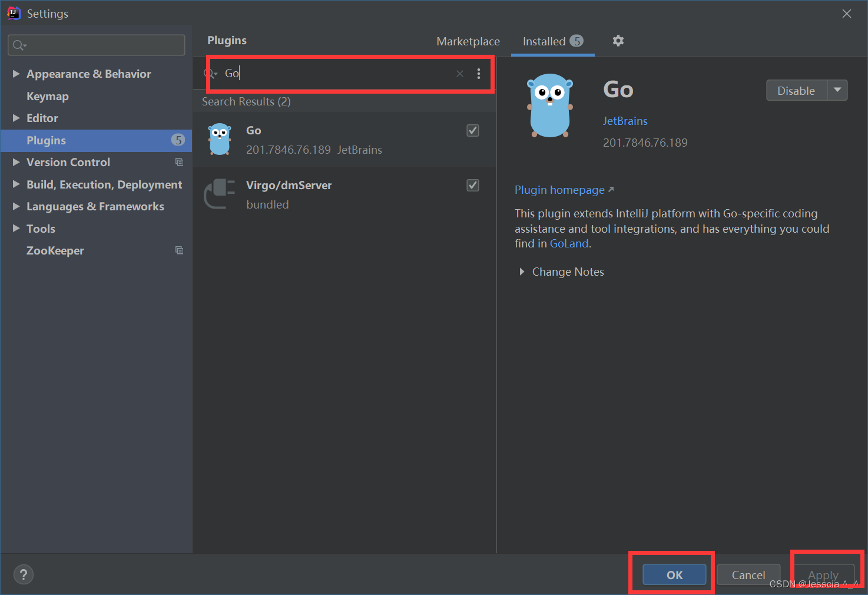
Task: Click the version 201.7846.76.189 in details panel
Action: pos(645,143)
